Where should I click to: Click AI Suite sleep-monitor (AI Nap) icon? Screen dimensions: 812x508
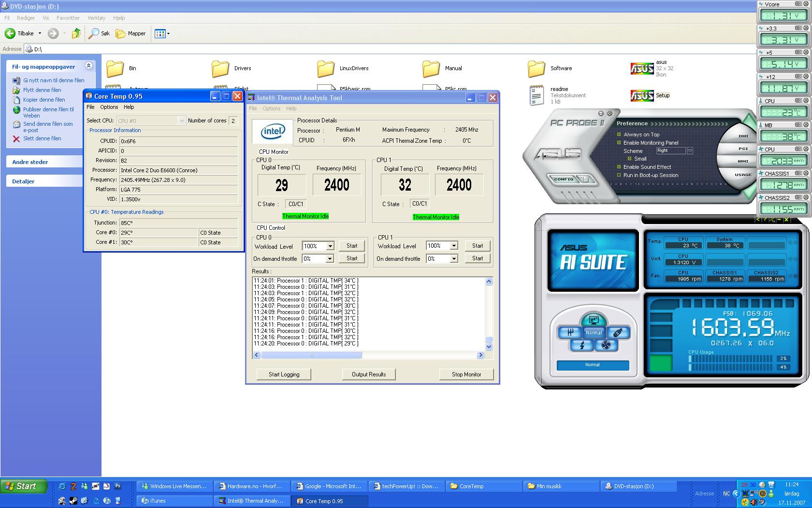tap(594, 320)
